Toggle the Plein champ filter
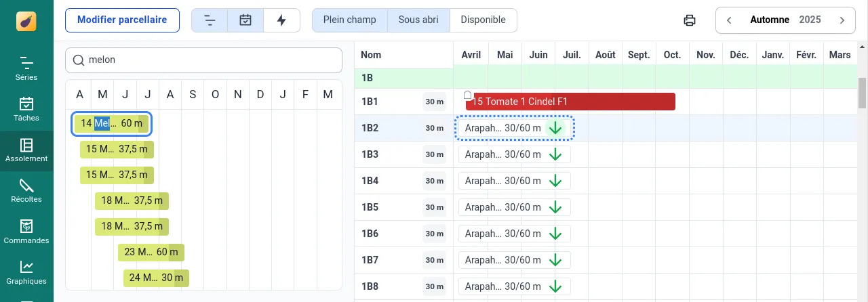The image size is (868, 302). [x=349, y=20]
